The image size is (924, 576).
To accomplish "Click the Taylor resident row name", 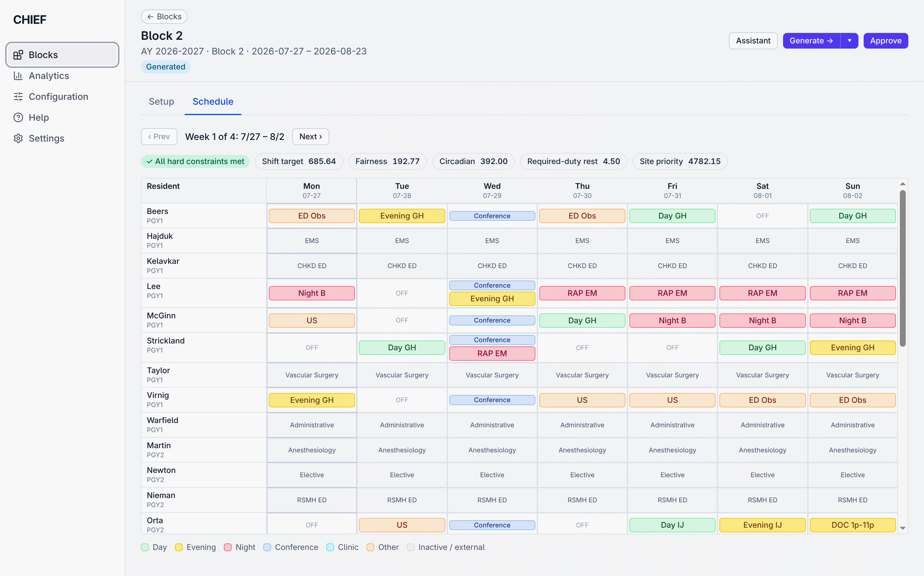I will (x=158, y=371).
